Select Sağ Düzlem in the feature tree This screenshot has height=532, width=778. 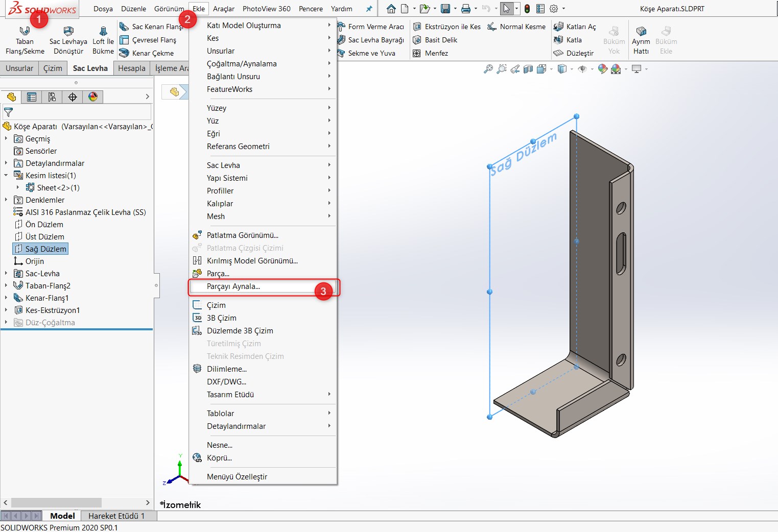tap(40, 249)
